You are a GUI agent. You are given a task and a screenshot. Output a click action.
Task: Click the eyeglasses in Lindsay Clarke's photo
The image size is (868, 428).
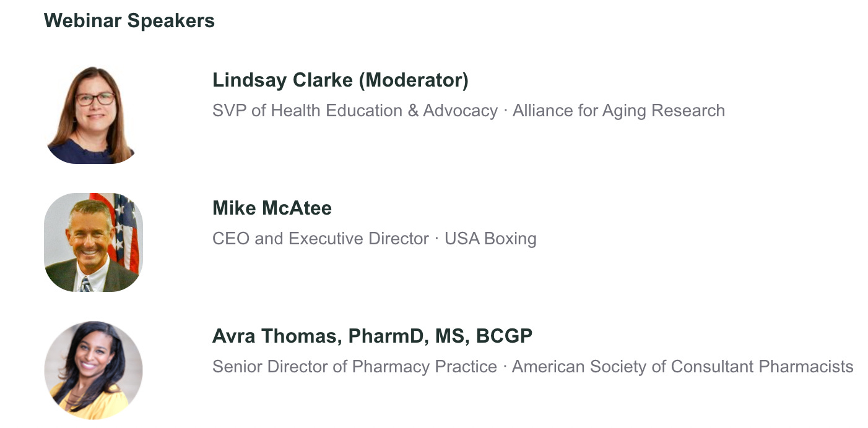point(95,99)
